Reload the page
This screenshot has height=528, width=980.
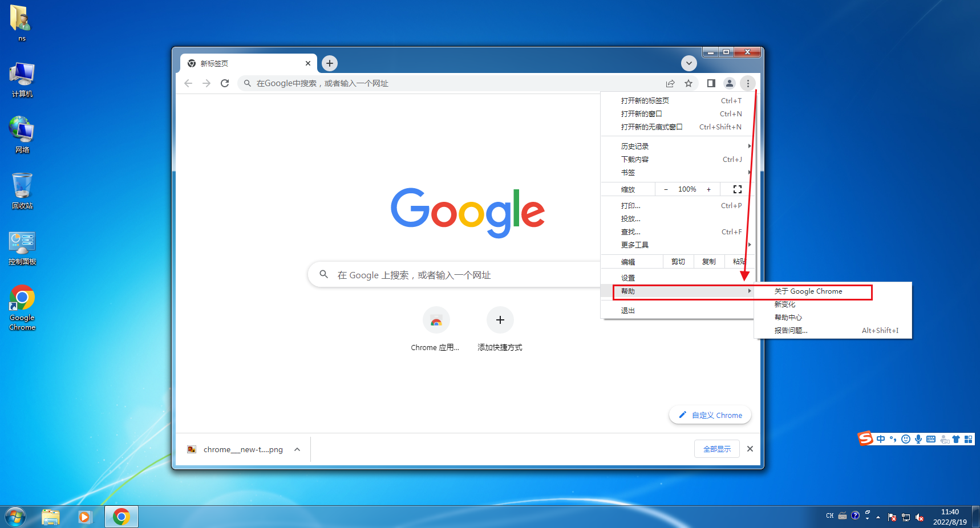click(x=225, y=83)
